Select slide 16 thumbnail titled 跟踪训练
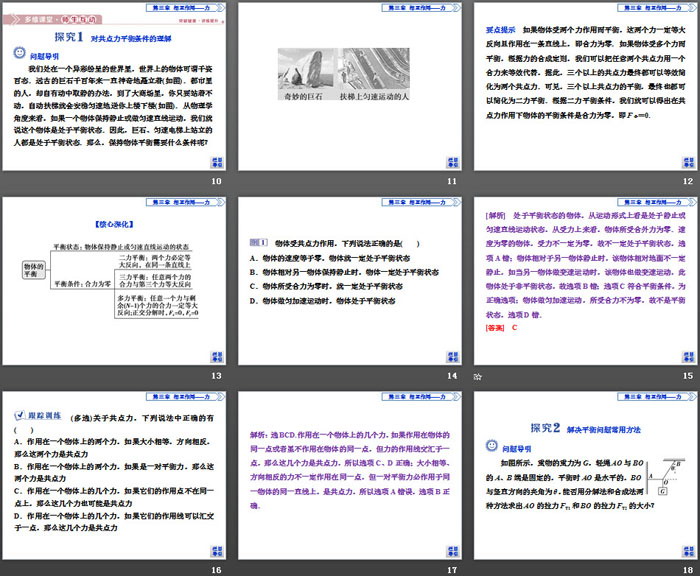Screen dimensions: 700x576 pos(114,476)
